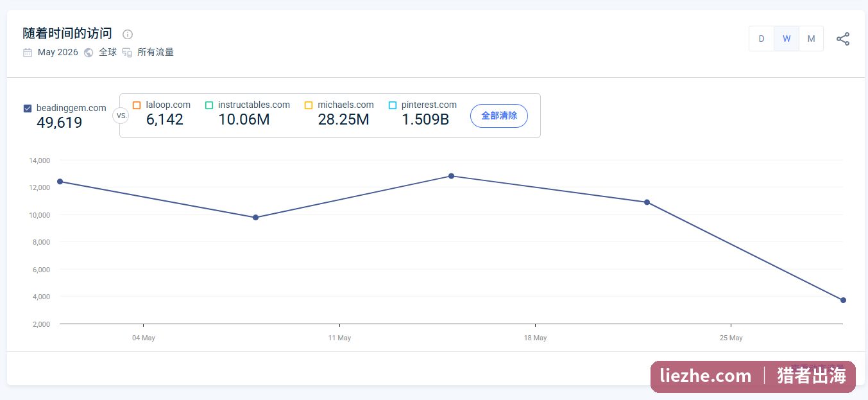Enable the laloop.com checkbox

click(137, 105)
